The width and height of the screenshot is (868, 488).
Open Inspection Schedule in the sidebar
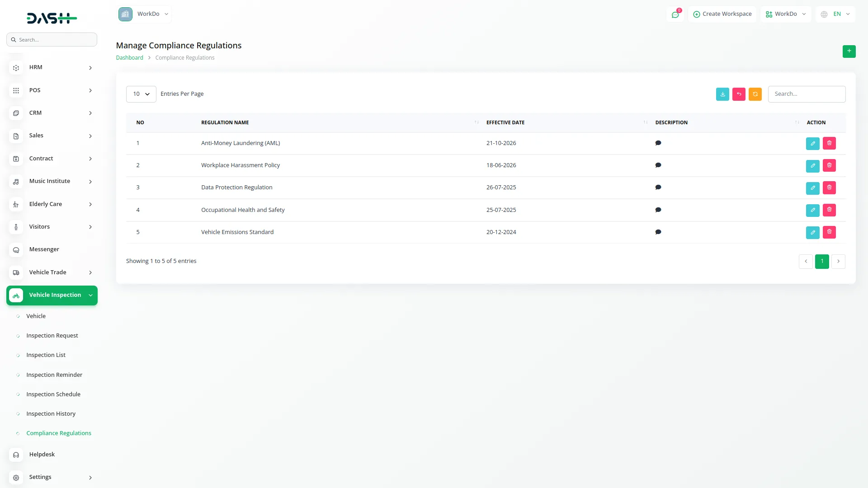click(53, 394)
